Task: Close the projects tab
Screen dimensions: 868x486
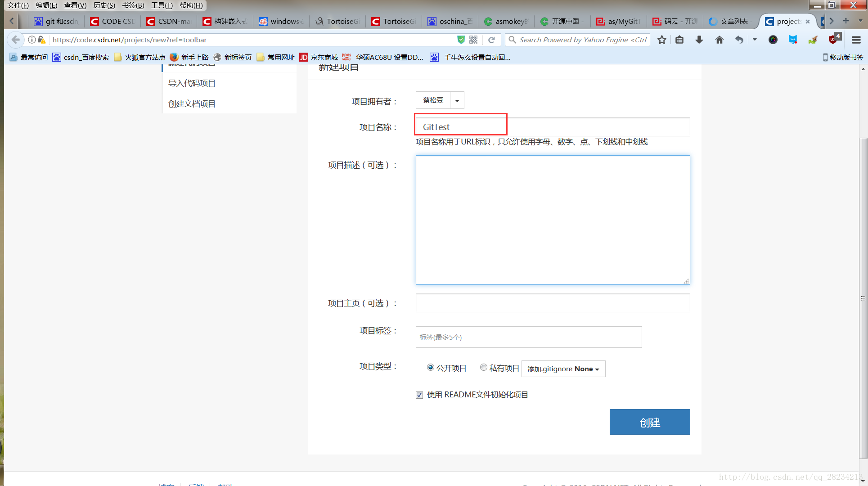Action: coord(808,21)
